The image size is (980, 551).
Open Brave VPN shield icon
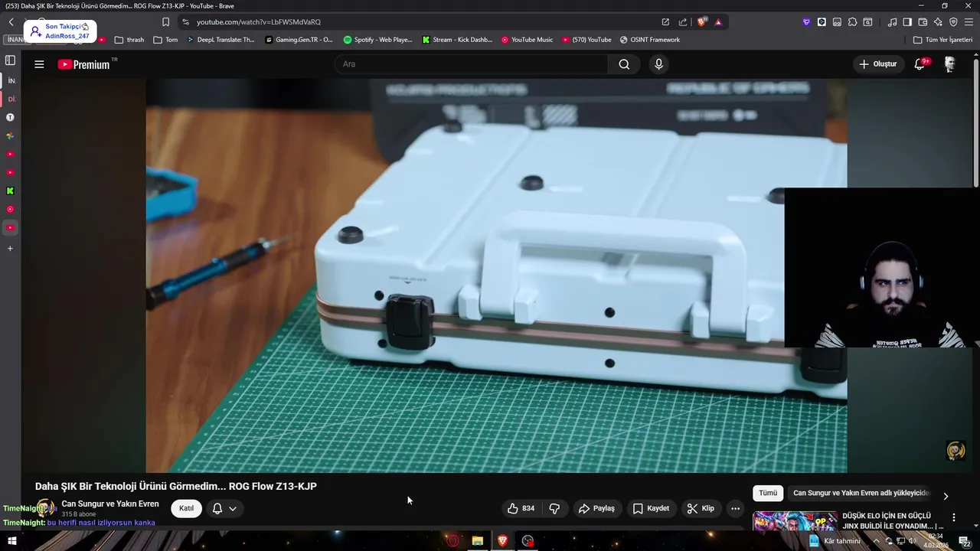click(x=953, y=22)
